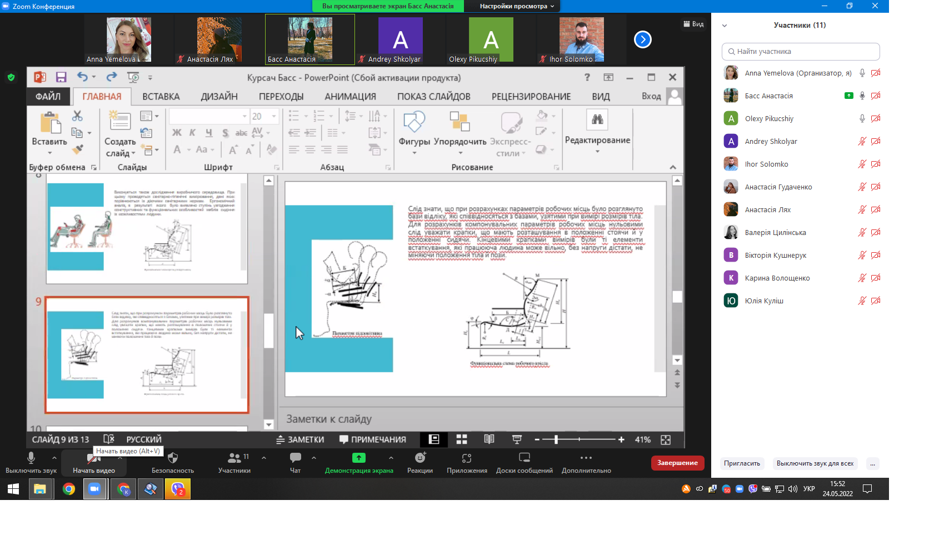Open the ФАЙЛ tab

click(48, 96)
